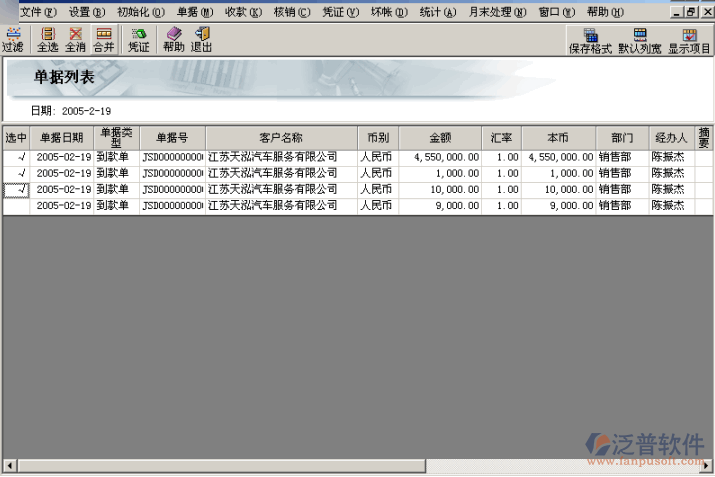Clear all selections using 全消 icon
This screenshot has height=477, width=715.
75,40
